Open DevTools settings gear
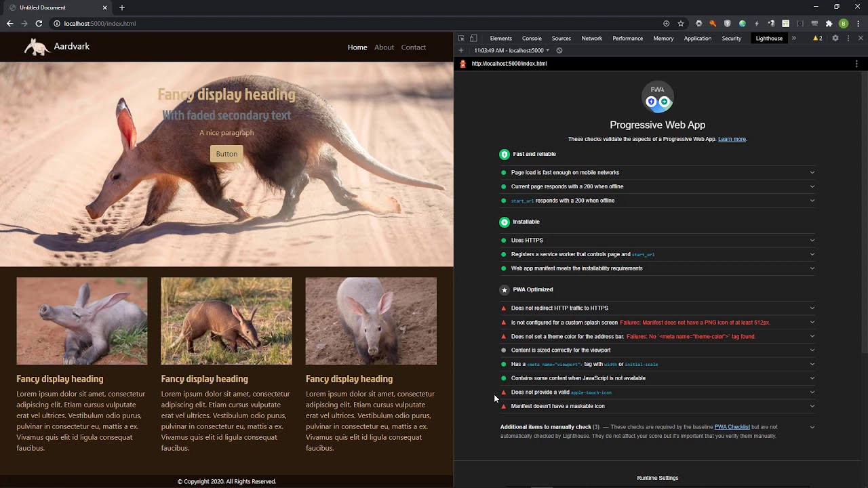Screen dimensions: 868x488 pyautogui.click(x=835, y=38)
